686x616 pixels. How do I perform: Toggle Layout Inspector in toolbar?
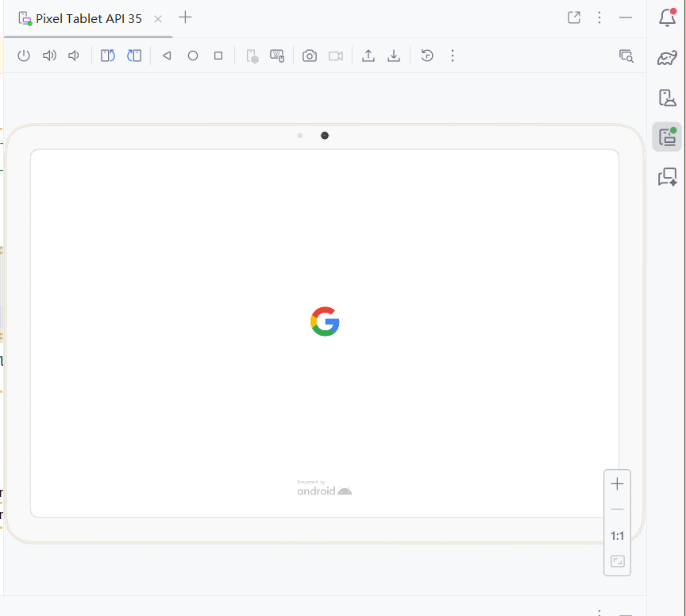[x=626, y=56]
